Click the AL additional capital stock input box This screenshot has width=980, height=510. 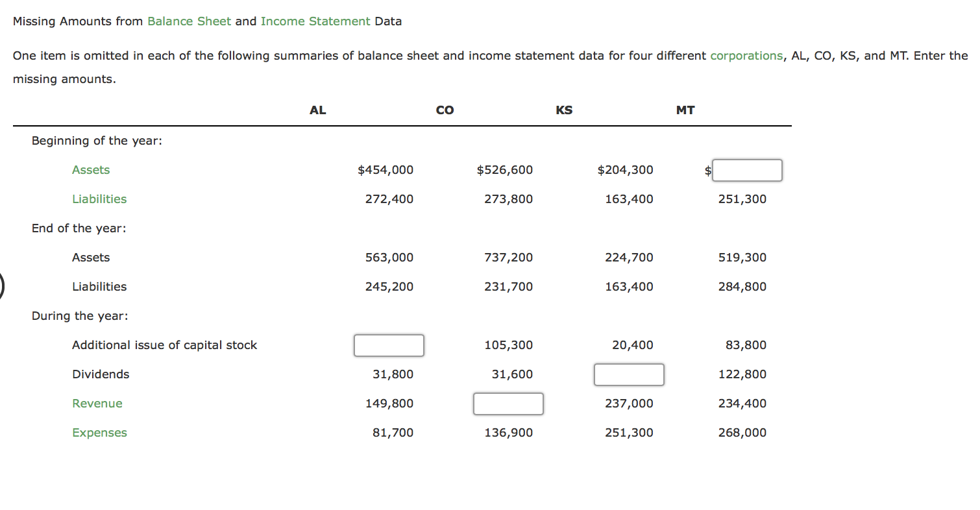[389, 345]
